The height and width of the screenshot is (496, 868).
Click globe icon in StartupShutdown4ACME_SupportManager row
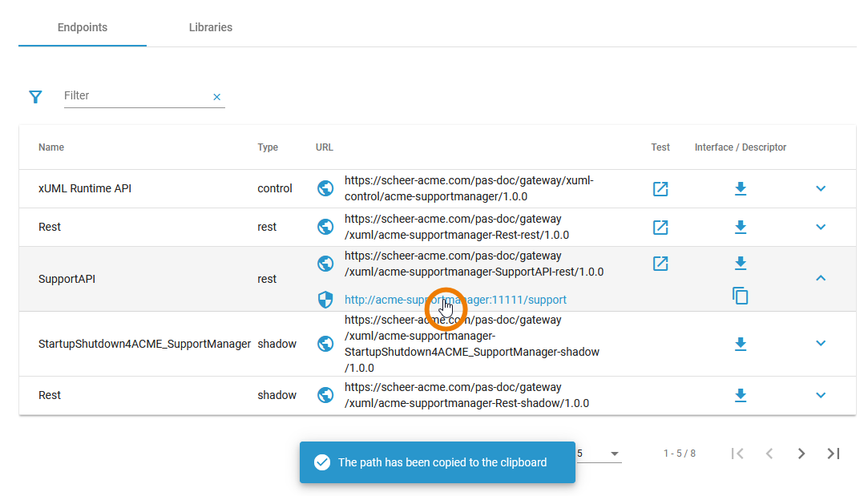coord(325,344)
